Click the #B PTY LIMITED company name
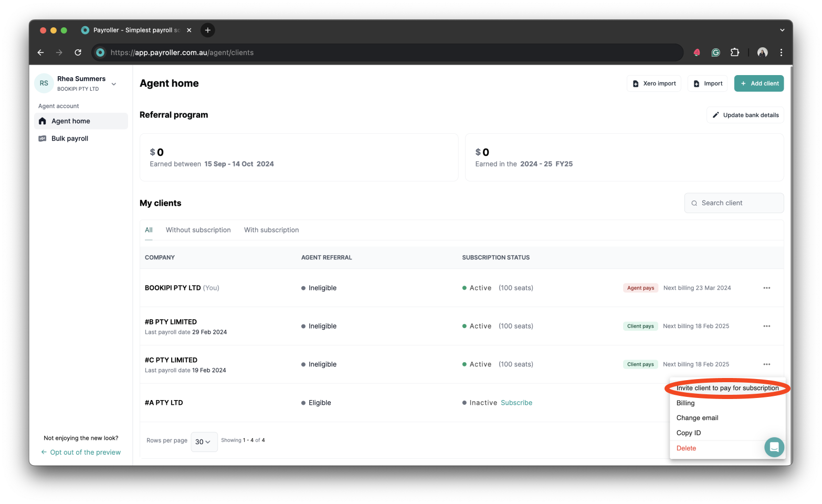Screen dimensions: 822x504 click(x=171, y=322)
